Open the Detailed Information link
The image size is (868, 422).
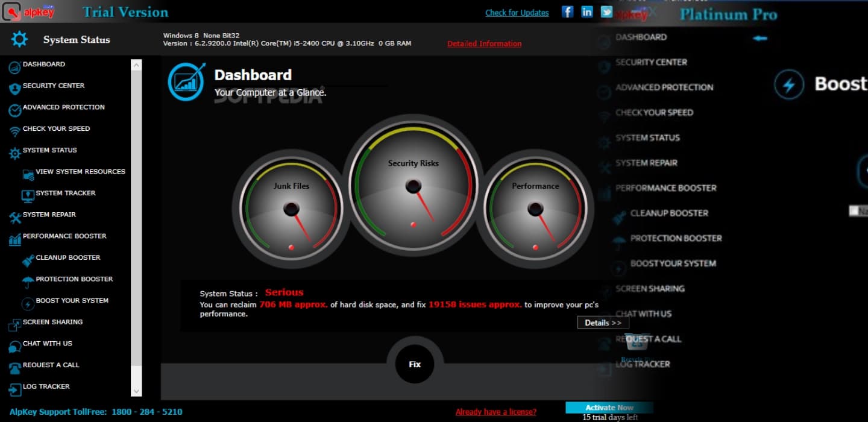tap(485, 43)
